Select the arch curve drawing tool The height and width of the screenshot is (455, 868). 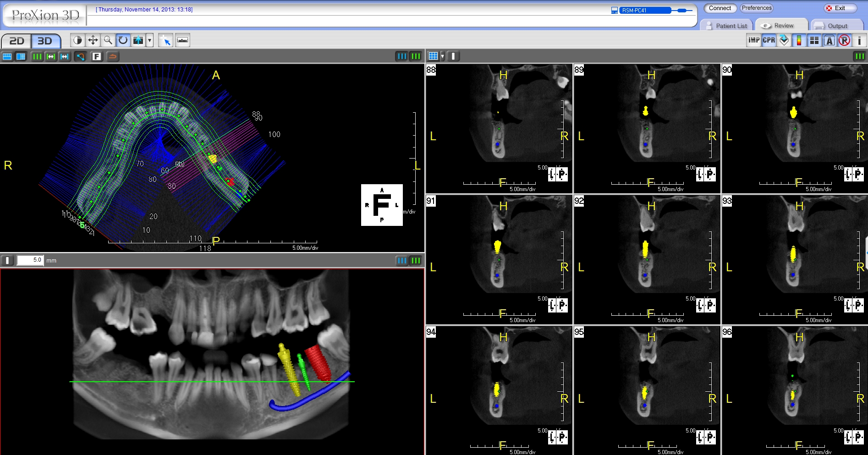[81, 56]
